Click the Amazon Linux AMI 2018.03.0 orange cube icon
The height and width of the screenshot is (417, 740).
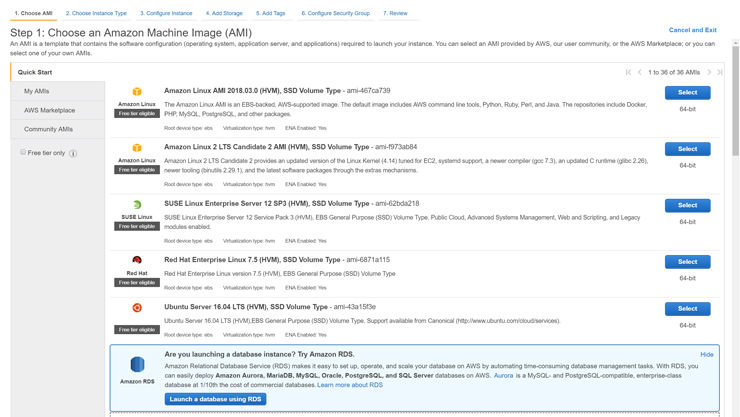[137, 92]
